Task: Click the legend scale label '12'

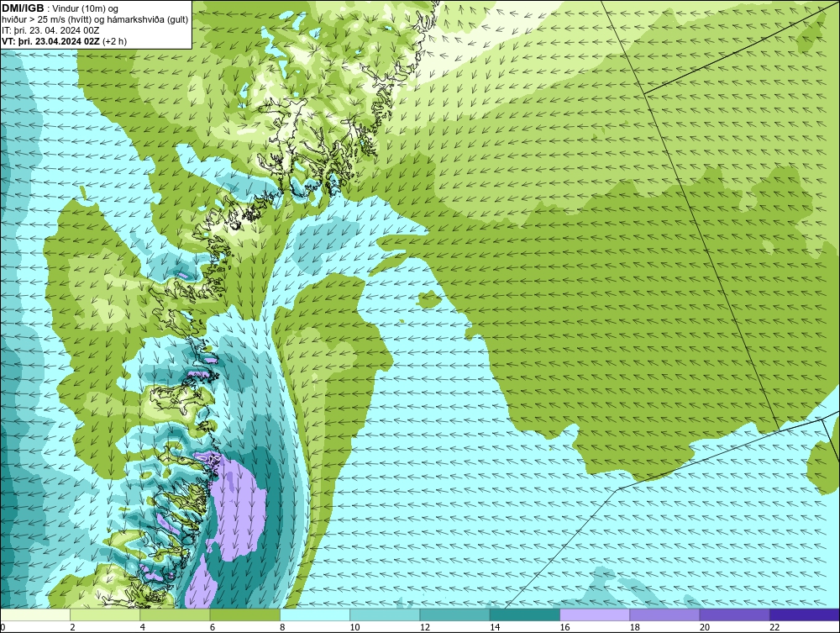Action: (x=425, y=628)
